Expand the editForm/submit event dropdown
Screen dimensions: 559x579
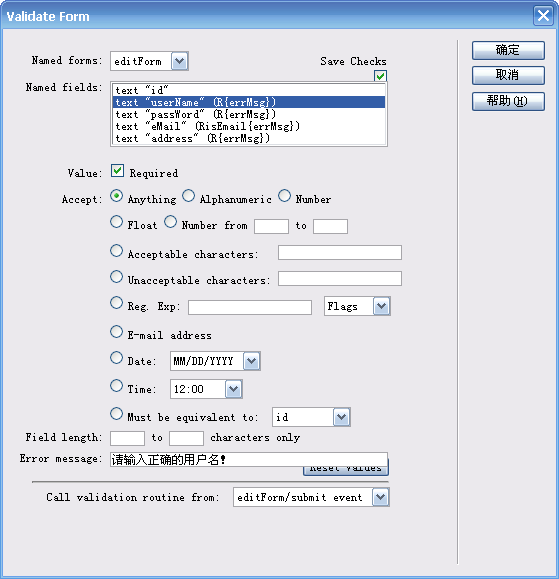click(380, 497)
